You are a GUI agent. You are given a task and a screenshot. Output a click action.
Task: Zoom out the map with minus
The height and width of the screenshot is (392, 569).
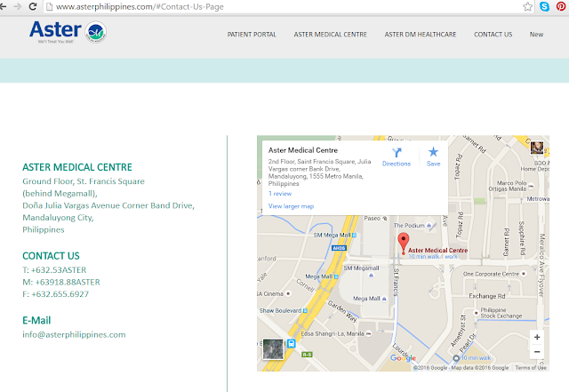[537, 352]
